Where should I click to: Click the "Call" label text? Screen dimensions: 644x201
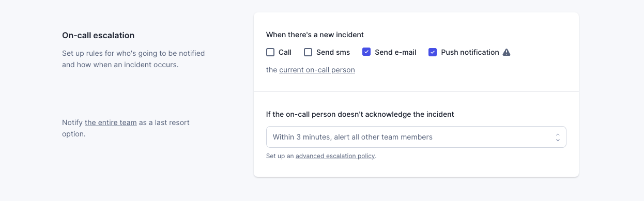(x=285, y=52)
